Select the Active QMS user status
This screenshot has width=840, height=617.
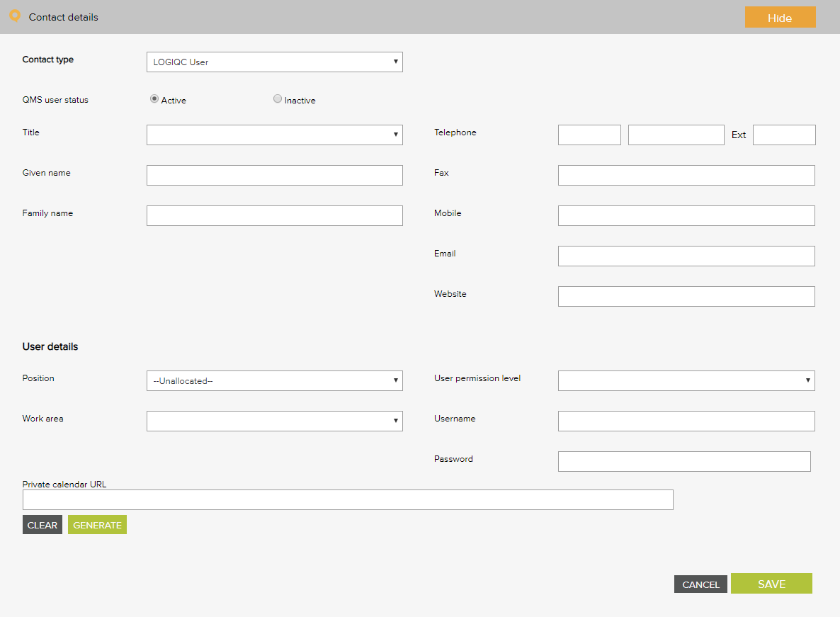(x=154, y=100)
